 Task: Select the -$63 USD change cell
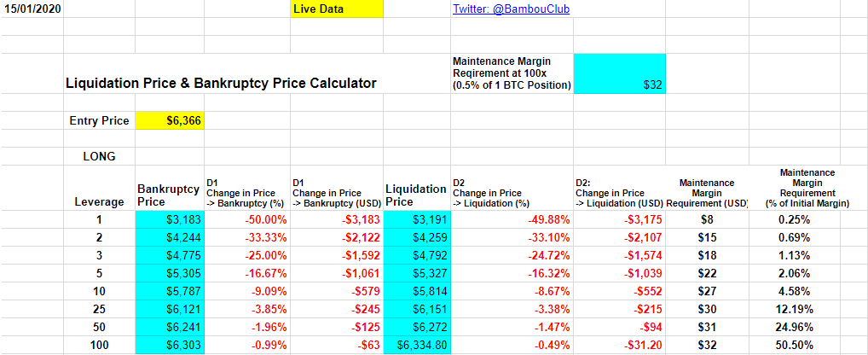click(337, 345)
